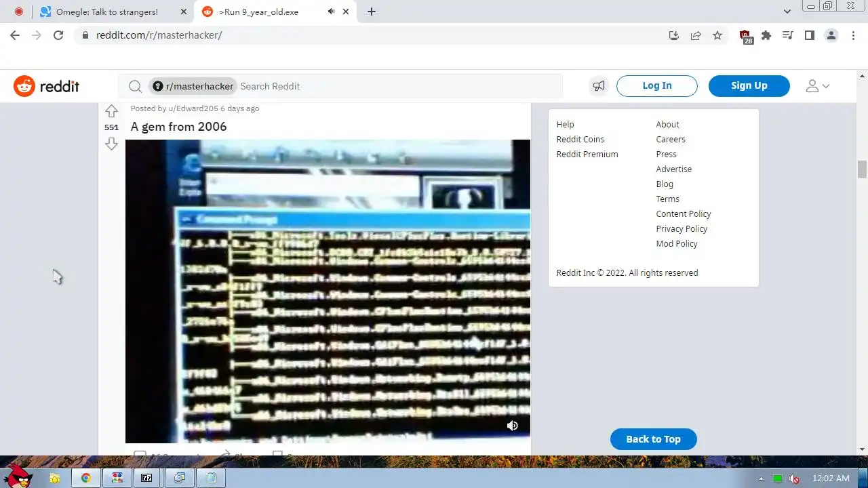The image size is (868, 488).
Task: Open the 7z app in the taskbar
Action: [x=146, y=478]
